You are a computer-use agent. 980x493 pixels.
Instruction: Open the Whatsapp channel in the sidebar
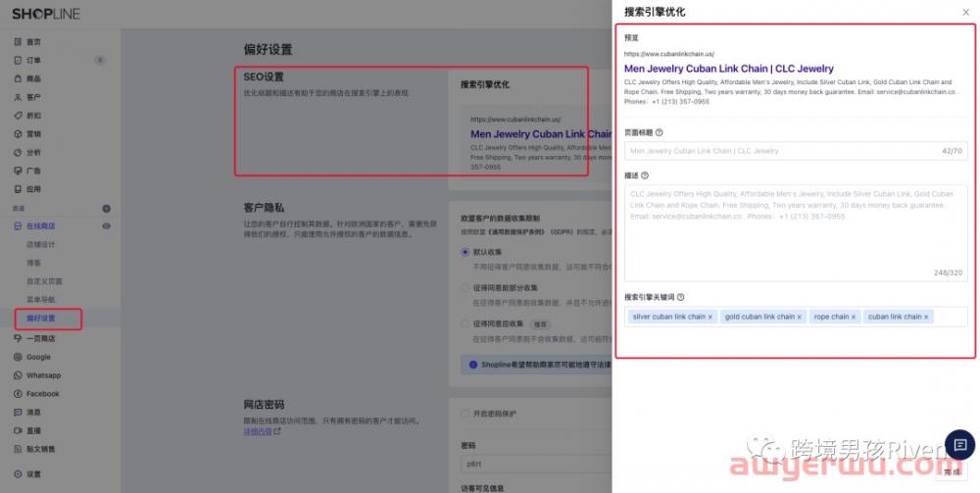point(43,375)
